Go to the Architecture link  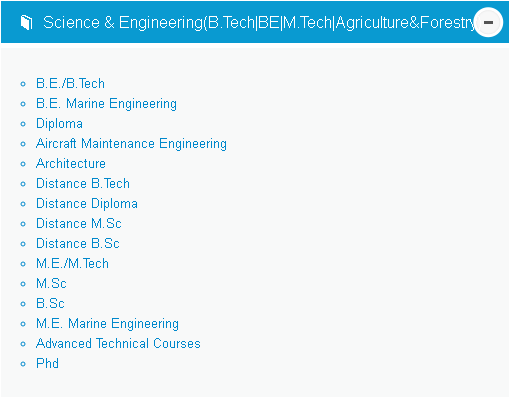point(71,164)
